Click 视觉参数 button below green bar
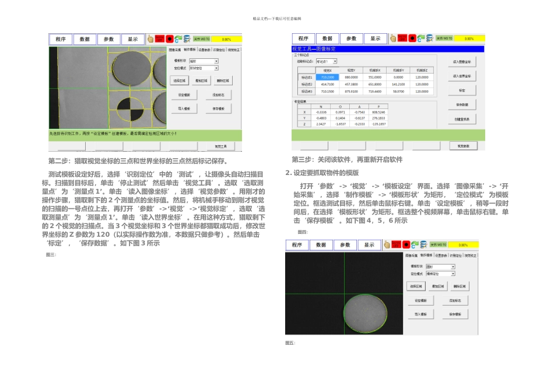The height and width of the screenshot is (392, 554). pos(463,146)
